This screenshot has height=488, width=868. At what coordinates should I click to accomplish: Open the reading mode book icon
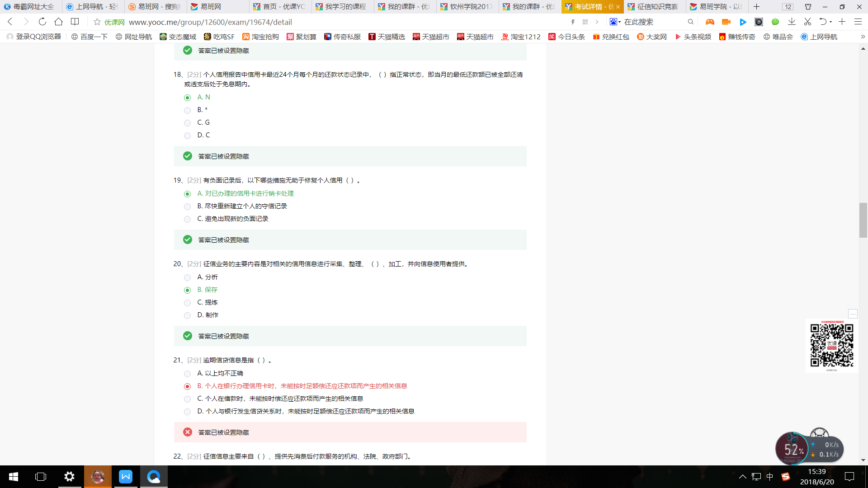[75, 22]
